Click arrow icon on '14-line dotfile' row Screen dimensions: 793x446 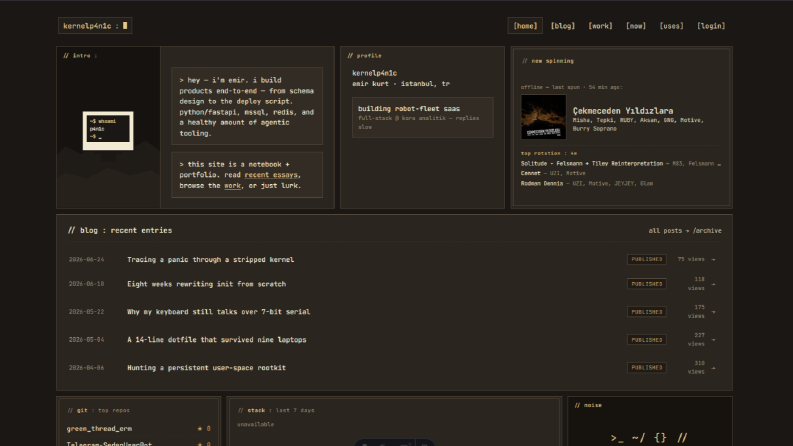[714, 340]
